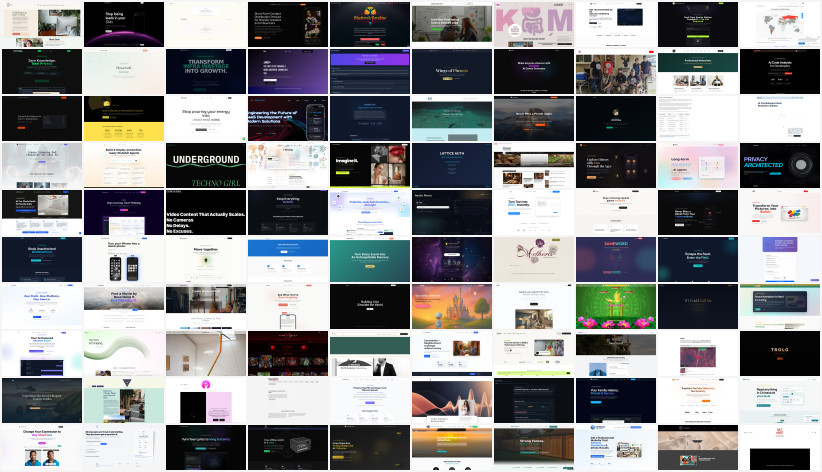Select the red dark casino-style thumbnail

pyautogui.click(x=288, y=353)
